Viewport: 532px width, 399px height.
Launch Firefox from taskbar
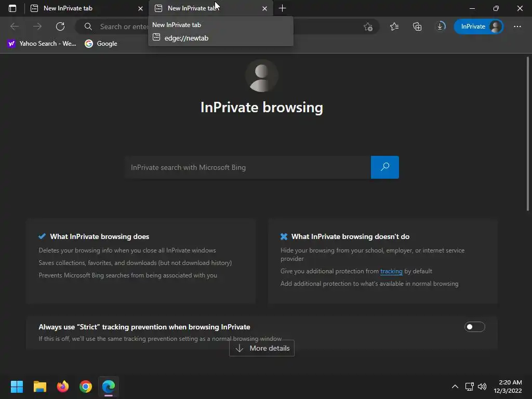click(x=63, y=387)
